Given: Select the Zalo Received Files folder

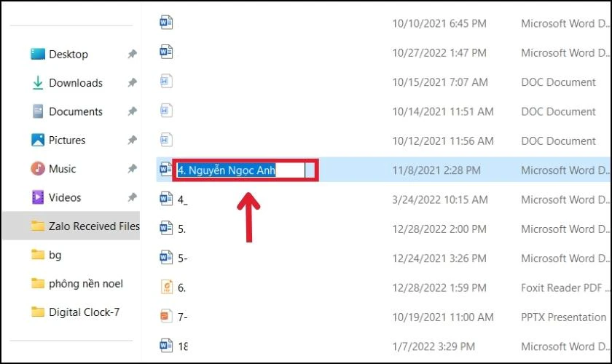Looking at the screenshot, I should pos(71,226).
